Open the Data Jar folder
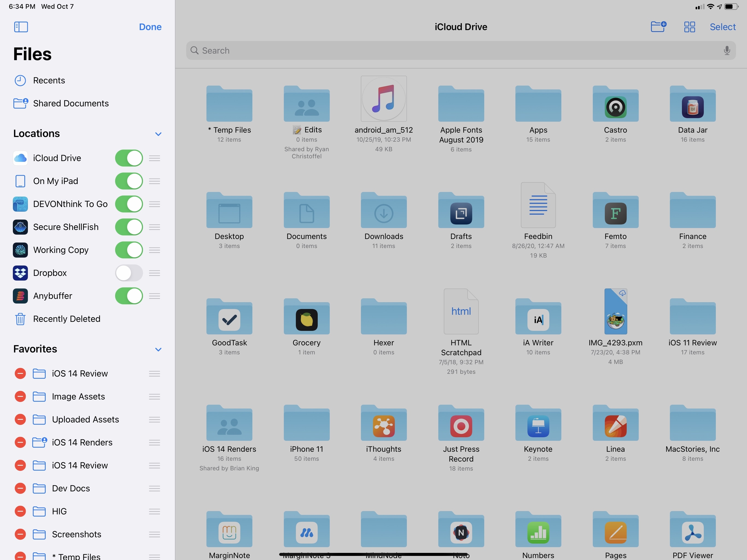Image resolution: width=747 pixels, height=560 pixels. click(692, 104)
